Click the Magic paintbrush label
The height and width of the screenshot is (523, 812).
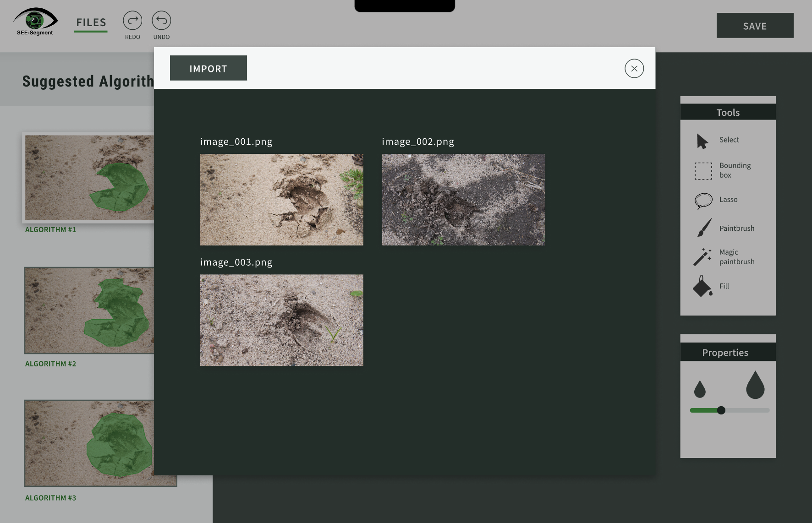tap(737, 257)
